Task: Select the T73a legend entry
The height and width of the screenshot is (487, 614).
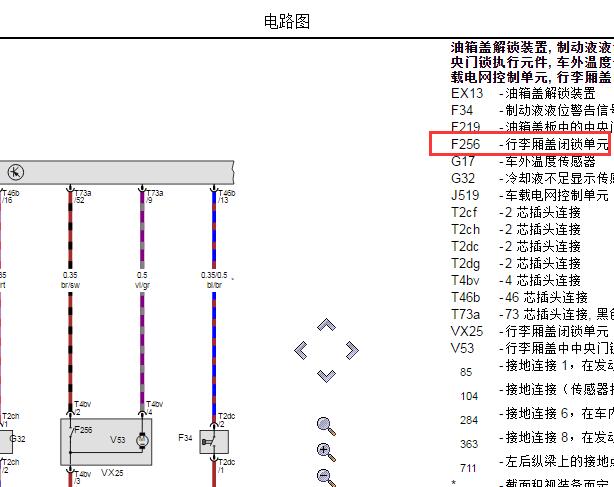Action: pyautogui.click(x=532, y=314)
